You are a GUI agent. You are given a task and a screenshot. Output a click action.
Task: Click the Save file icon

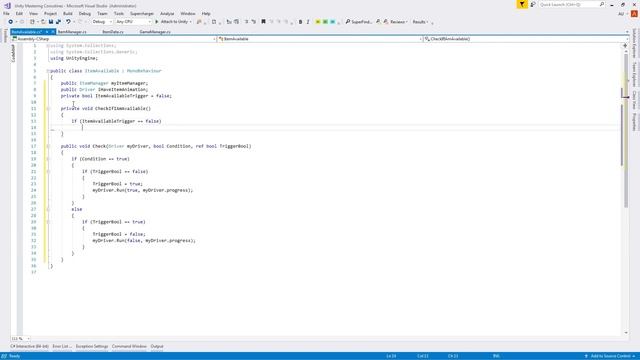point(51,22)
